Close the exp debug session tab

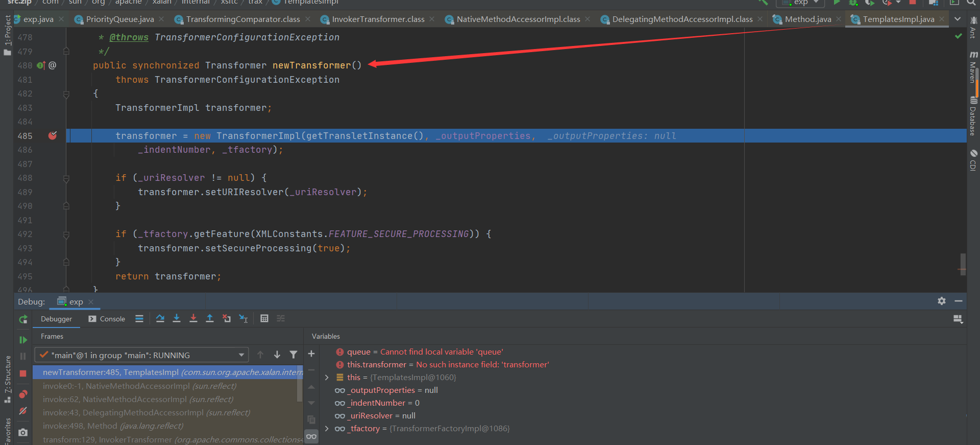click(91, 302)
